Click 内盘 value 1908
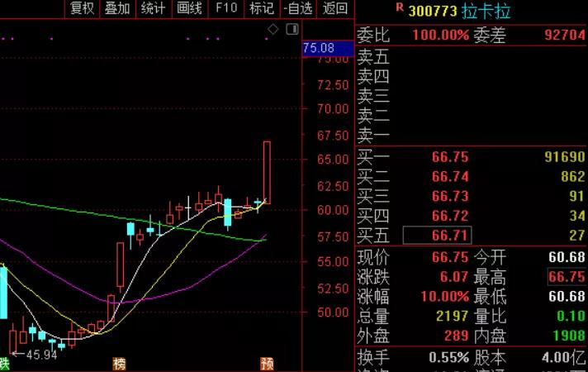 (568, 336)
